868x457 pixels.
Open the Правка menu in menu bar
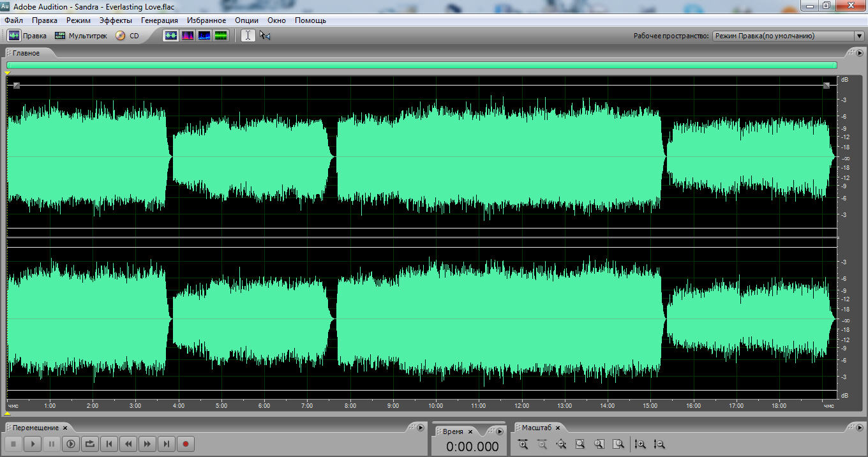coord(45,20)
